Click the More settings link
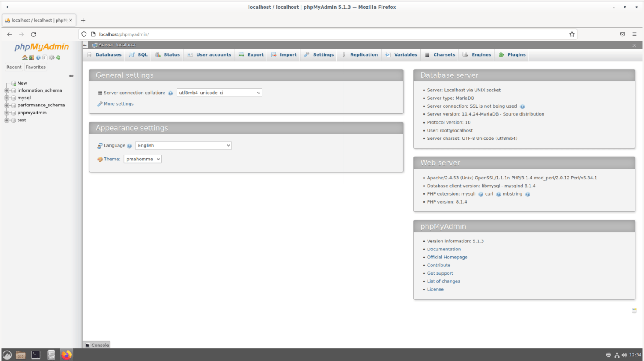 point(119,104)
